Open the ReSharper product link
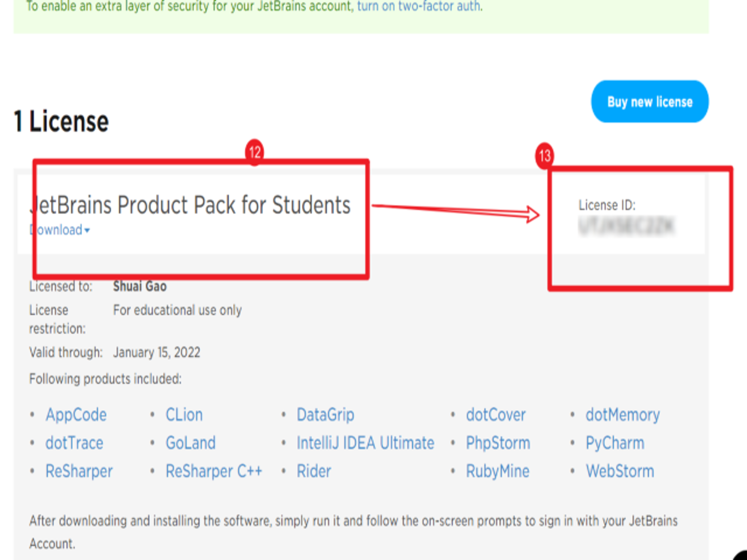Image resolution: width=747 pixels, height=560 pixels. tap(79, 471)
